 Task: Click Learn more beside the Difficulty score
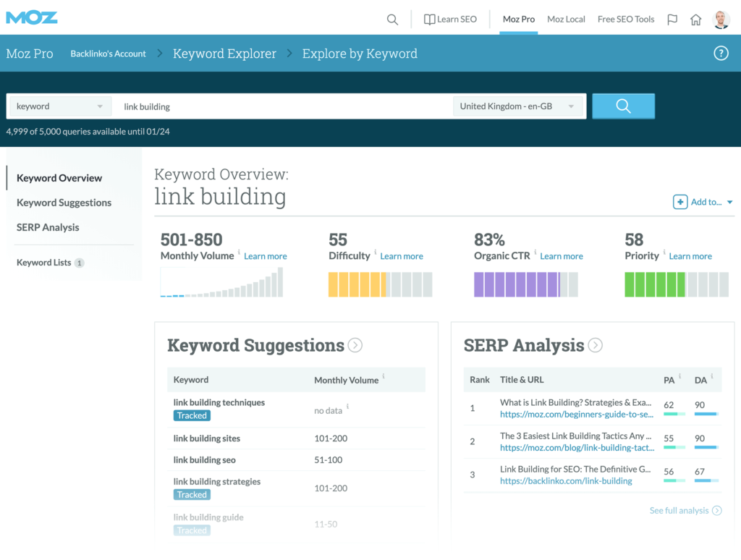402,256
